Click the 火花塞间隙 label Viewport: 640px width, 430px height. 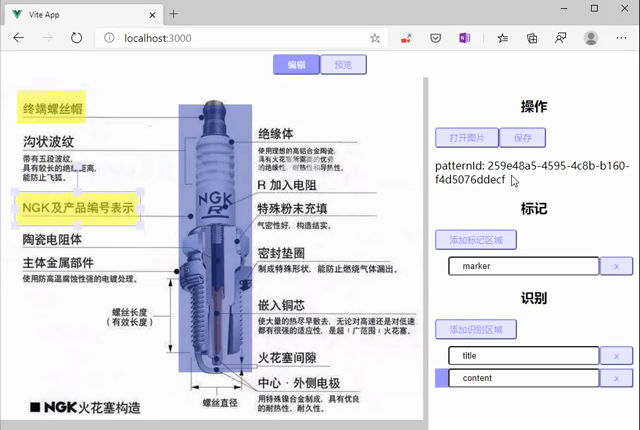click(287, 358)
